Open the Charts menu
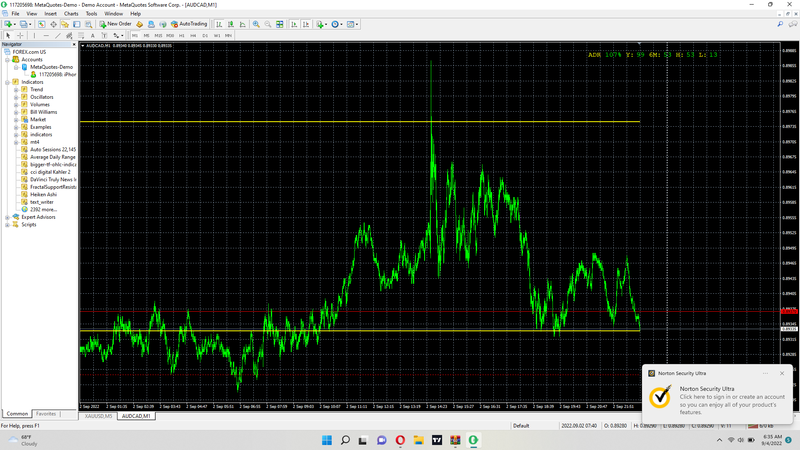Image resolution: width=800 pixels, height=450 pixels. coord(71,14)
